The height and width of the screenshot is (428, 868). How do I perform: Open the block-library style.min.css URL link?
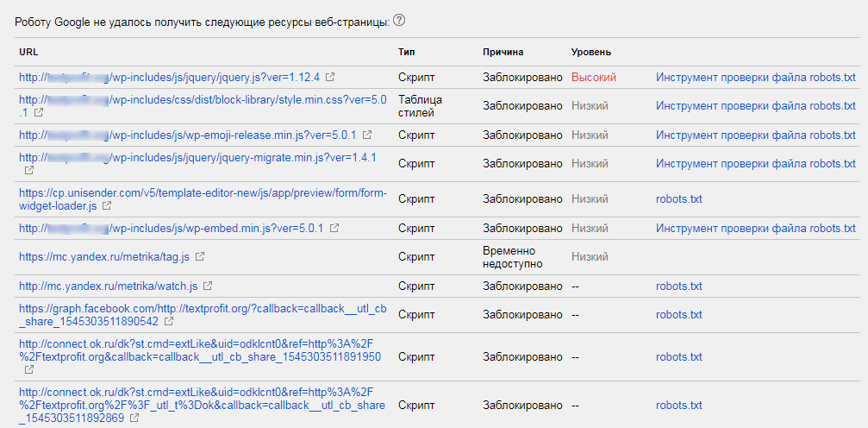[x=203, y=106]
